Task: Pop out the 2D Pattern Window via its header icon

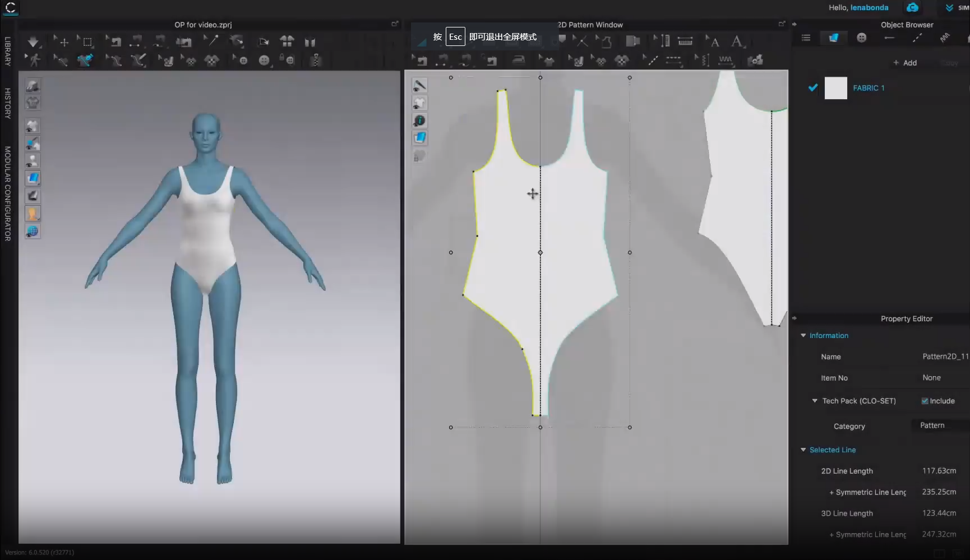Action: pos(782,24)
